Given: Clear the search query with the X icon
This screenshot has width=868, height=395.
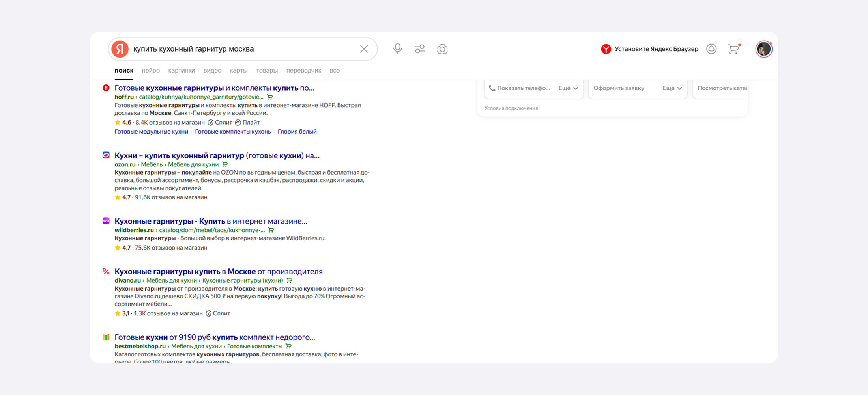Looking at the screenshot, I should pos(364,49).
